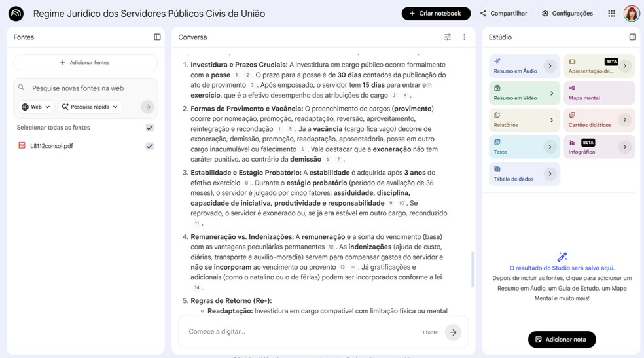Open the user profile avatar
Screen dimensions: 644x358
632,14
